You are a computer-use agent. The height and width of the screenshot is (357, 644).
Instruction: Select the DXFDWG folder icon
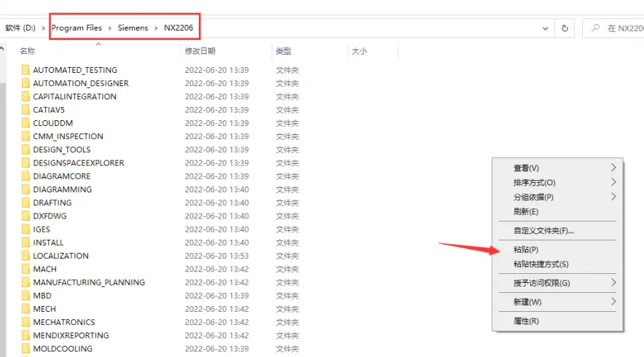[x=25, y=216]
